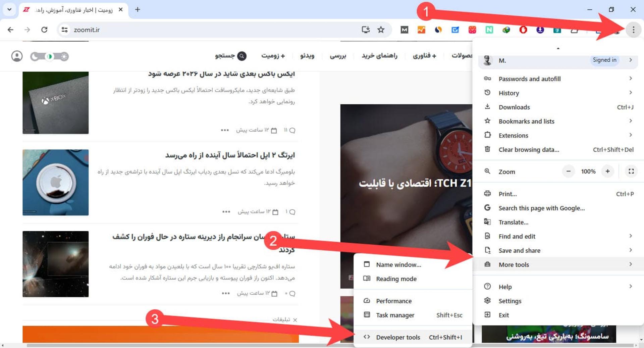Click the browser forward arrow
This screenshot has width=644, height=348.
coord(27,30)
